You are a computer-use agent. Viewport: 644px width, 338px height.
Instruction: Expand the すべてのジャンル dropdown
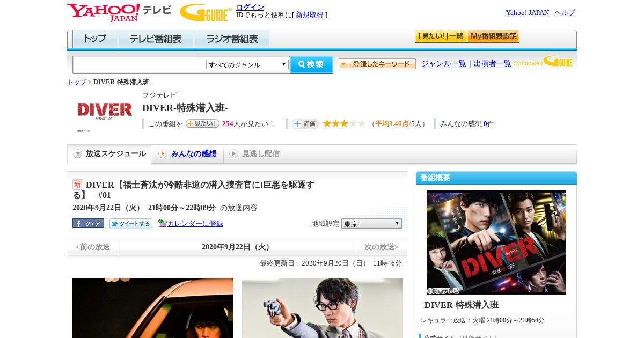(x=247, y=64)
